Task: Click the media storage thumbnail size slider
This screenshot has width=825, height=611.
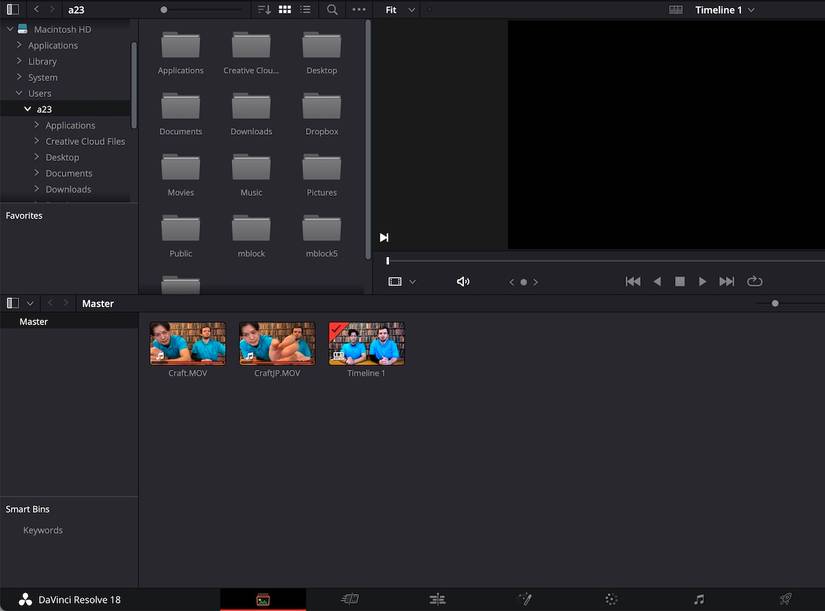Action: [x=164, y=9]
